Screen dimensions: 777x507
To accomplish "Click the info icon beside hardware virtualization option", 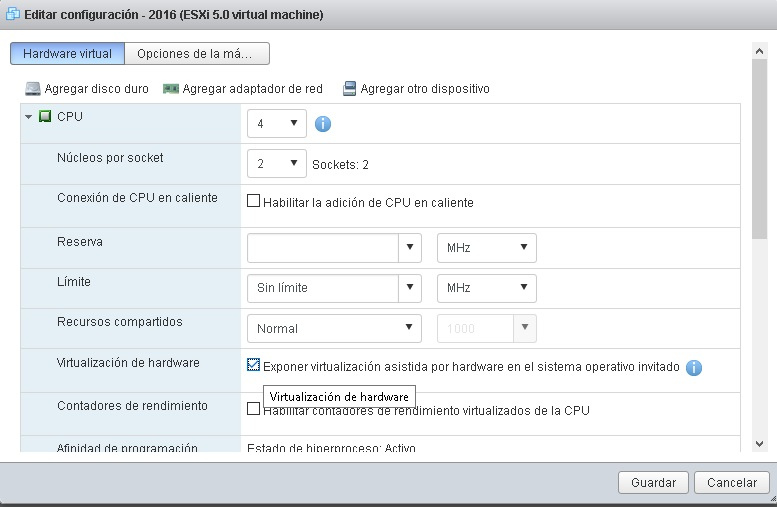I will 694,368.
